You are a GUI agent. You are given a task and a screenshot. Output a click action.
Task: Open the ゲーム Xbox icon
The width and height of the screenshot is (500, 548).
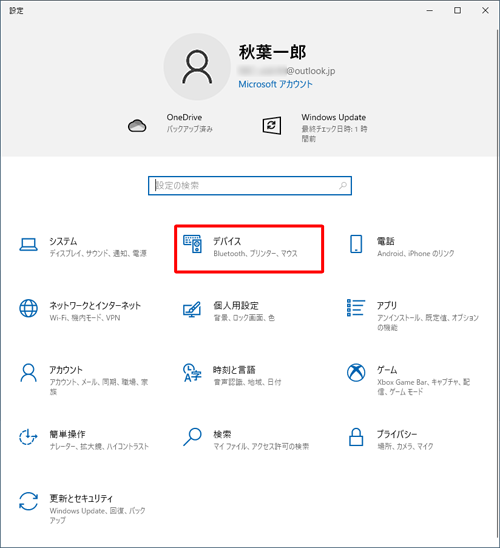pos(356,373)
